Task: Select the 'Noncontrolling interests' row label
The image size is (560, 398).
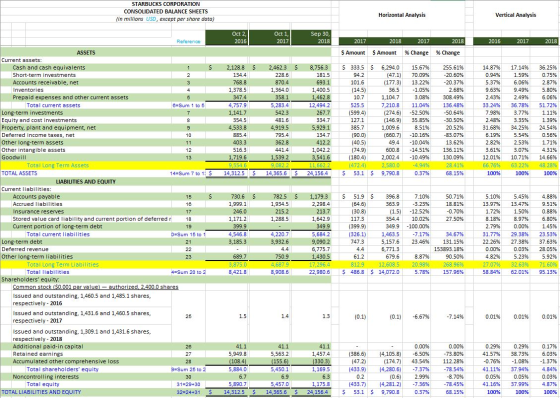Action: pos(45,377)
